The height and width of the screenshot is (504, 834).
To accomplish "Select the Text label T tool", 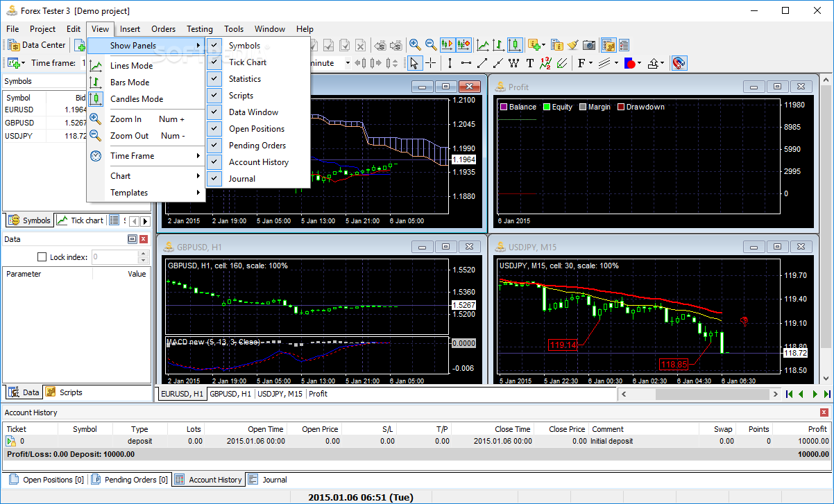I will point(529,63).
